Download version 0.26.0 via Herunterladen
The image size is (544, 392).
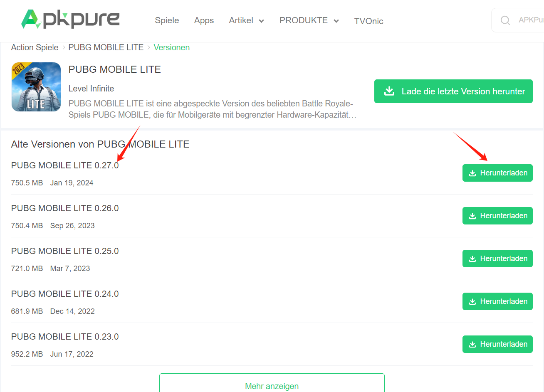pos(497,216)
